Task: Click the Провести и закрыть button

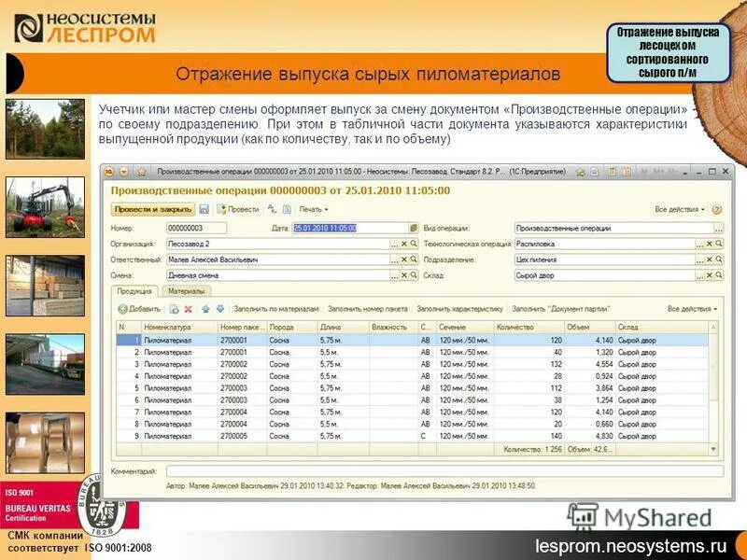Action: point(153,209)
